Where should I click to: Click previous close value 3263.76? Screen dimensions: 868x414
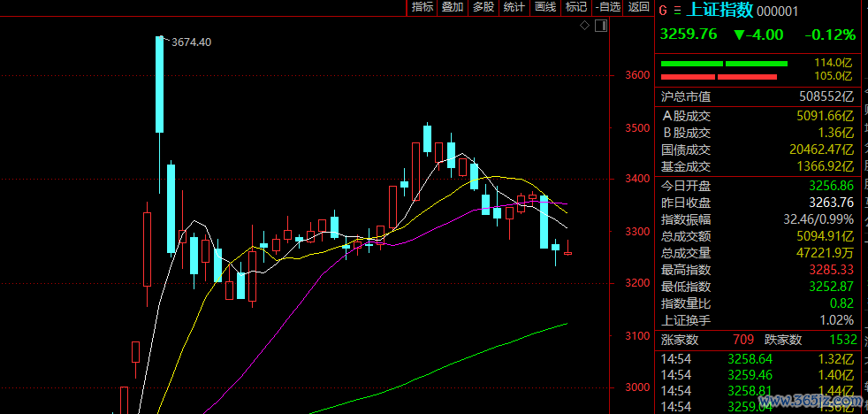point(832,203)
